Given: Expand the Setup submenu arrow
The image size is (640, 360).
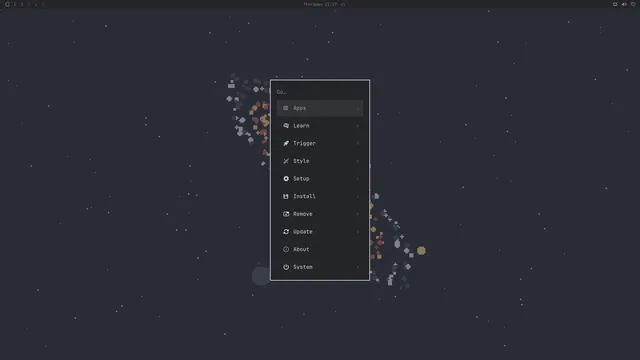Looking at the screenshot, I should pos(358,179).
